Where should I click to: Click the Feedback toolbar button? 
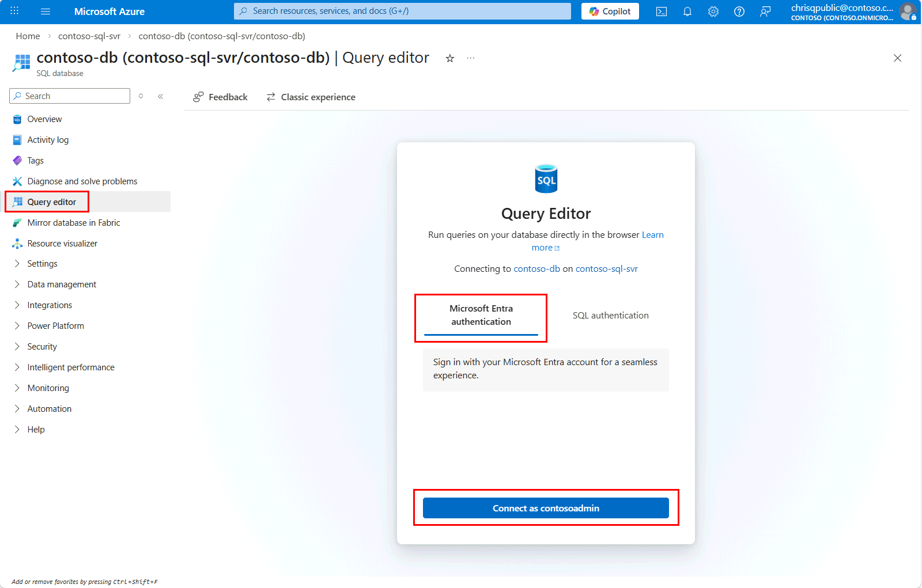pos(220,97)
